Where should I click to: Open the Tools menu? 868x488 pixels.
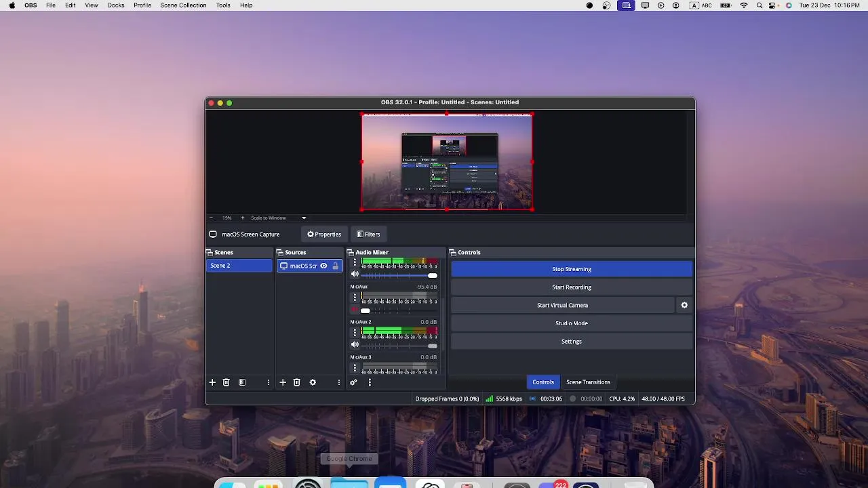223,5
